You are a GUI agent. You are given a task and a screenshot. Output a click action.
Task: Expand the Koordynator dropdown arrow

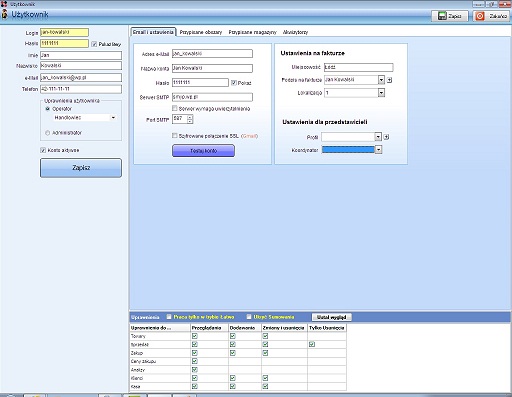378,150
